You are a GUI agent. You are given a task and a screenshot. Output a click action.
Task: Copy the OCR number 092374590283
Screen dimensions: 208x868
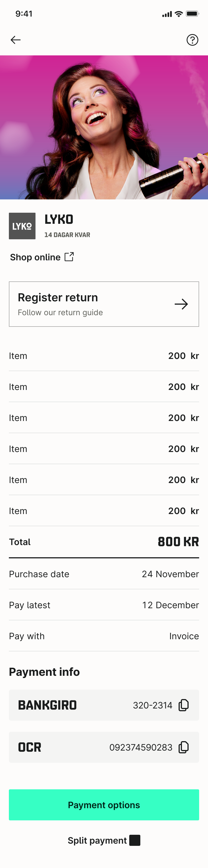(183, 747)
